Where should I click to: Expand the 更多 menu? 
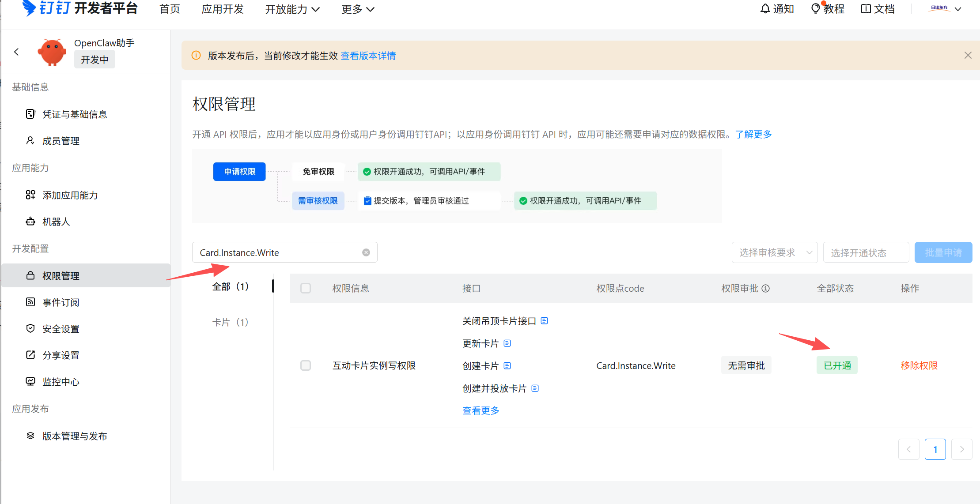tap(358, 9)
